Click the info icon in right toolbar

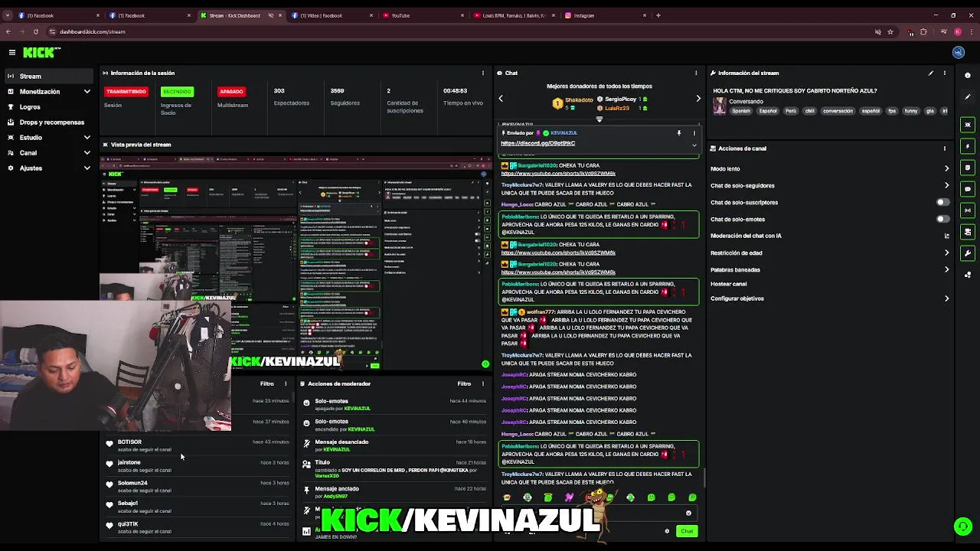[x=968, y=75]
